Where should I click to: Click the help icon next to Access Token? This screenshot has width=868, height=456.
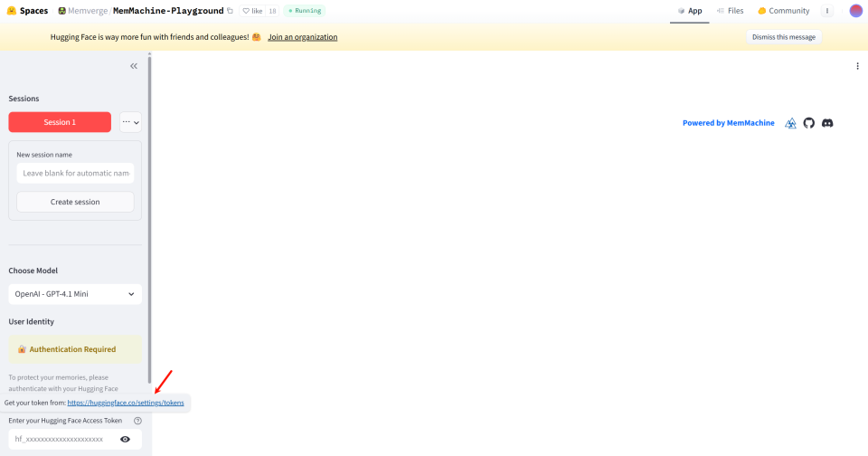click(x=137, y=421)
